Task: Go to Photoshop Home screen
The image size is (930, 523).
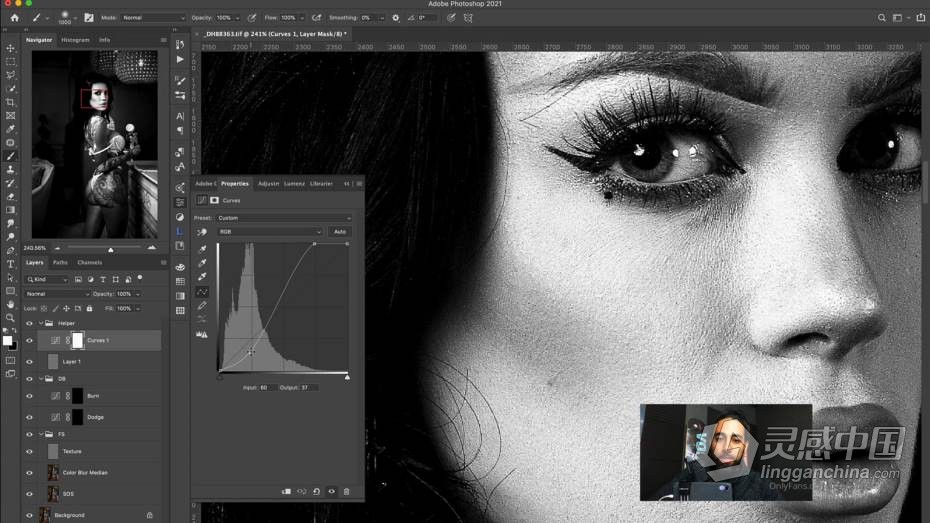Action: tap(14, 18)
